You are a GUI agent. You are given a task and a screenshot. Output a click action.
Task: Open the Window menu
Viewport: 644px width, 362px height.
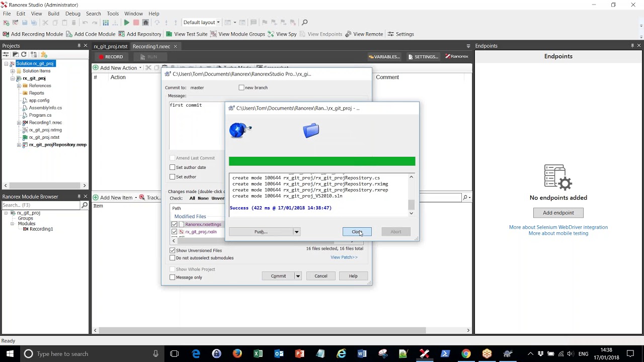click(x=133, y=14)
